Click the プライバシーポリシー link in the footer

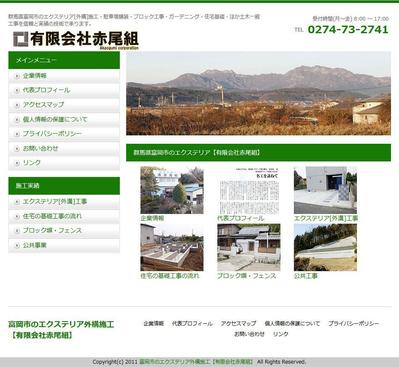click(353, 324)
